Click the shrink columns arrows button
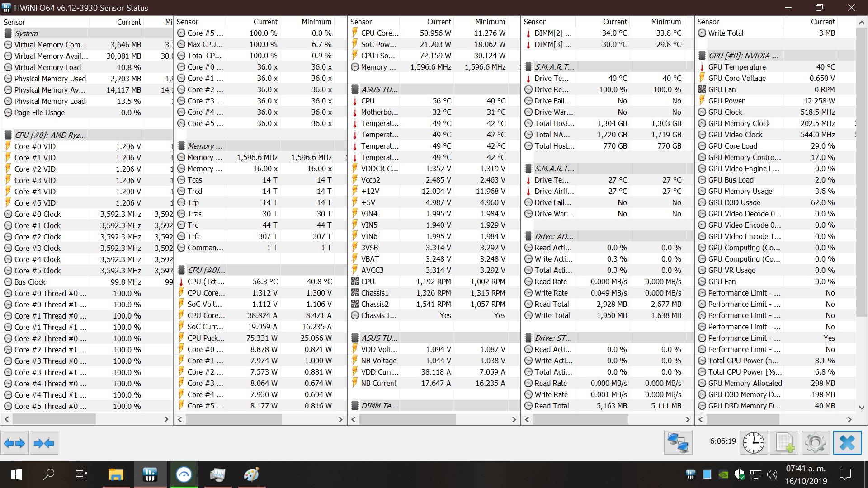868x488 pixels. pos(44,443)
